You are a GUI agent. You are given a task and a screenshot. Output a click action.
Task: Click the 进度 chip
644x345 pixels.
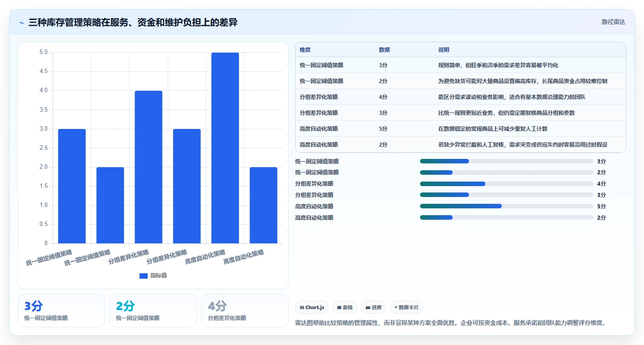click(x=374, y=307)
